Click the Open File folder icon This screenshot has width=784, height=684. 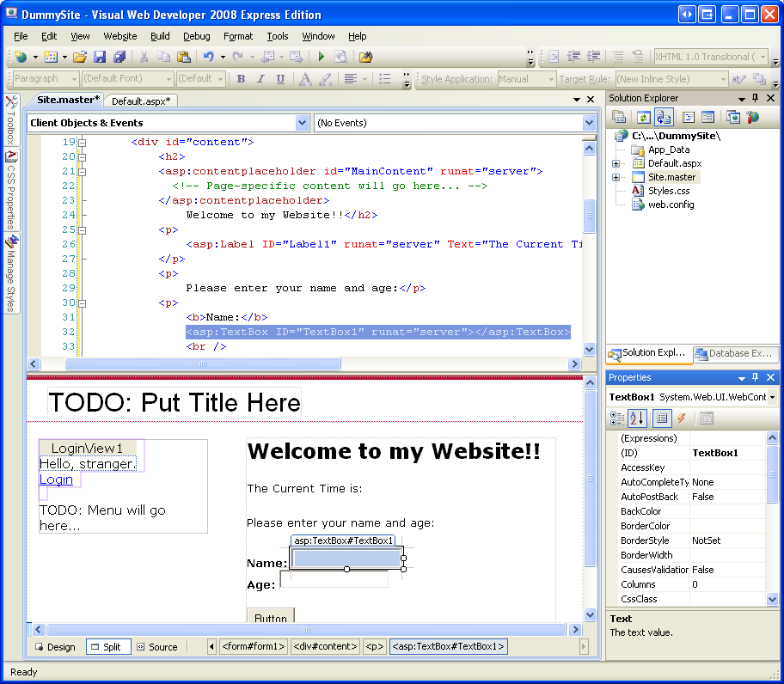(80, 57)
